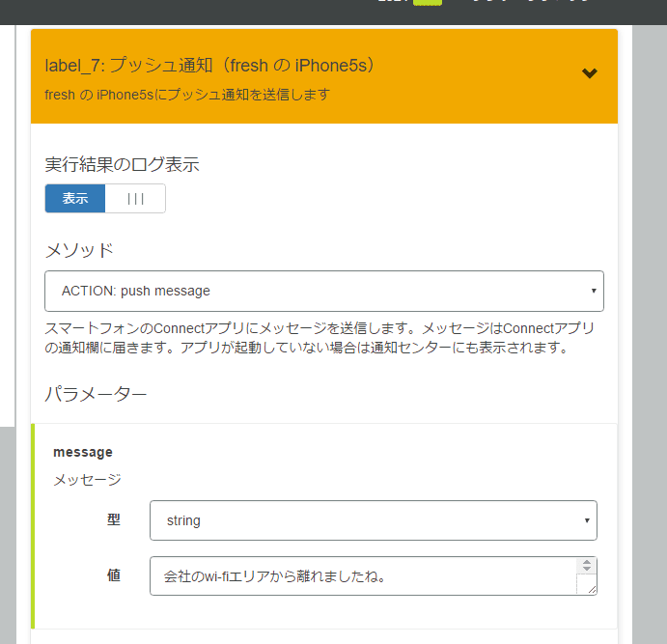Click the green badge in the top bar
The height and width of the screenshot is (644, 667).
pos(427,2)
